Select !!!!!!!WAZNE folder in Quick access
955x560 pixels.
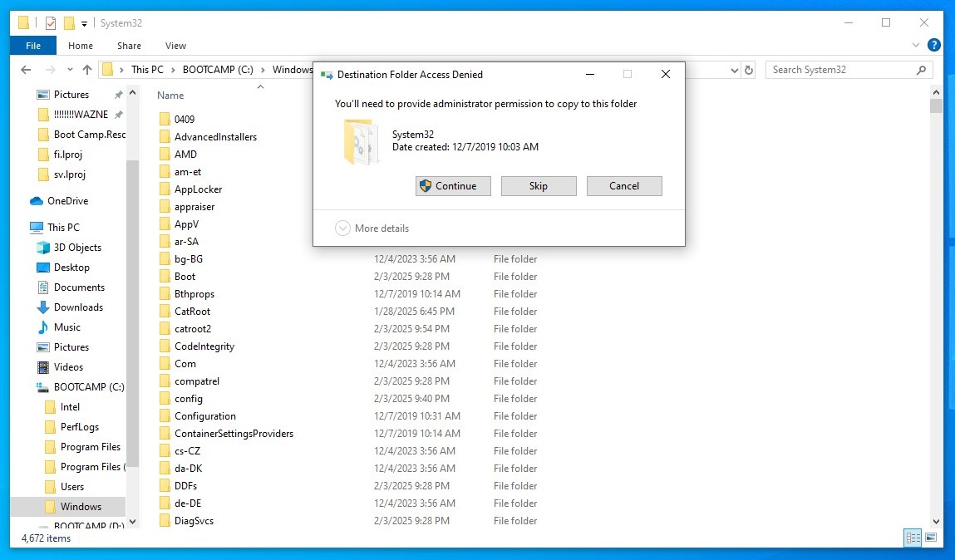[x=81, y=115]
